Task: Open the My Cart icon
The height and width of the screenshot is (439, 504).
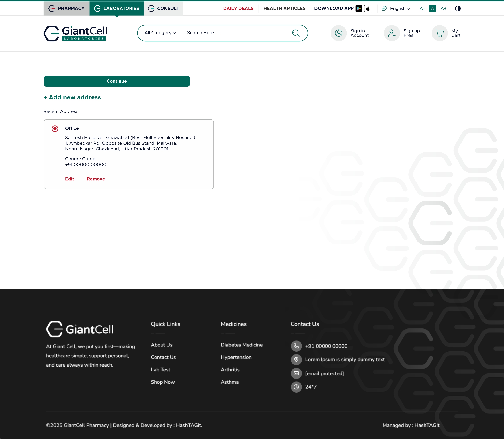Action: (x=439, y=33)
